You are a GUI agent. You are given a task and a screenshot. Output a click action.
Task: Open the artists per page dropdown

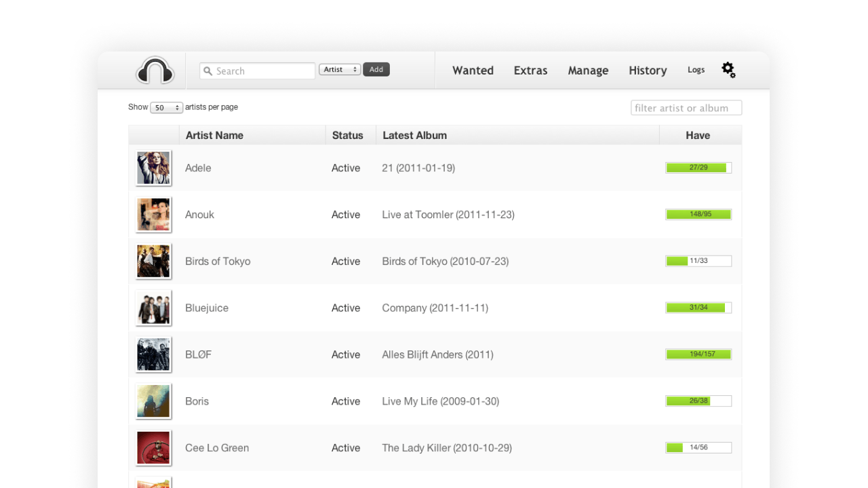coord(166,108)
